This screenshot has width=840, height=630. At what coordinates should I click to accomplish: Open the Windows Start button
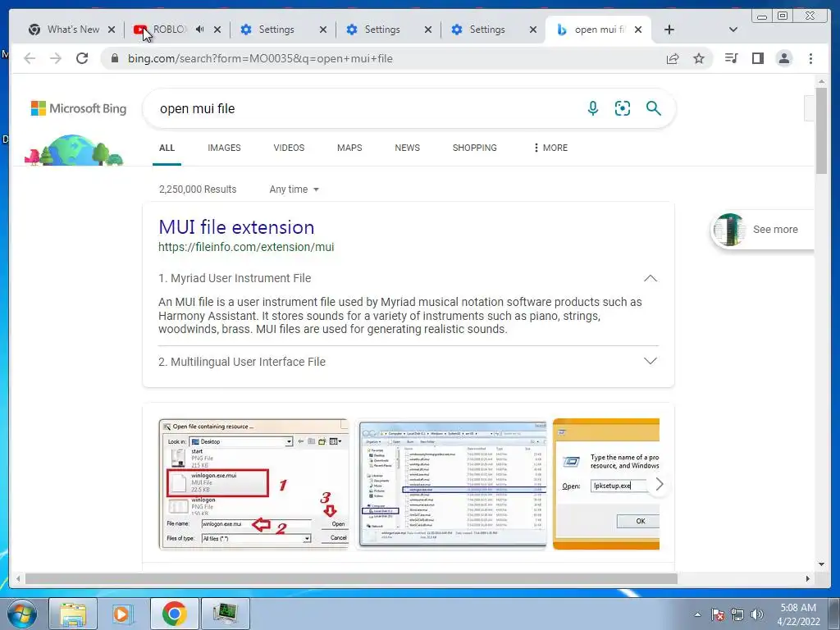coord(21,614)
